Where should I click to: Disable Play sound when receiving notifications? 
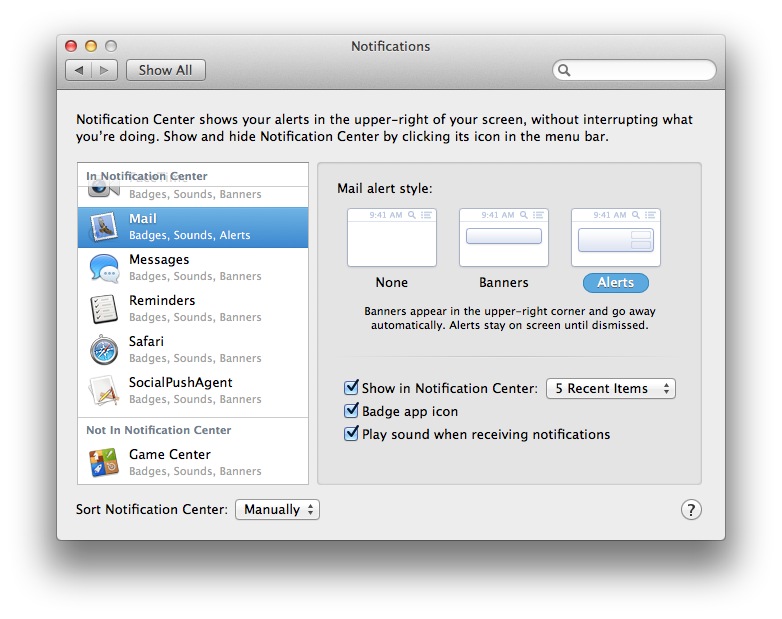point(351,433)
